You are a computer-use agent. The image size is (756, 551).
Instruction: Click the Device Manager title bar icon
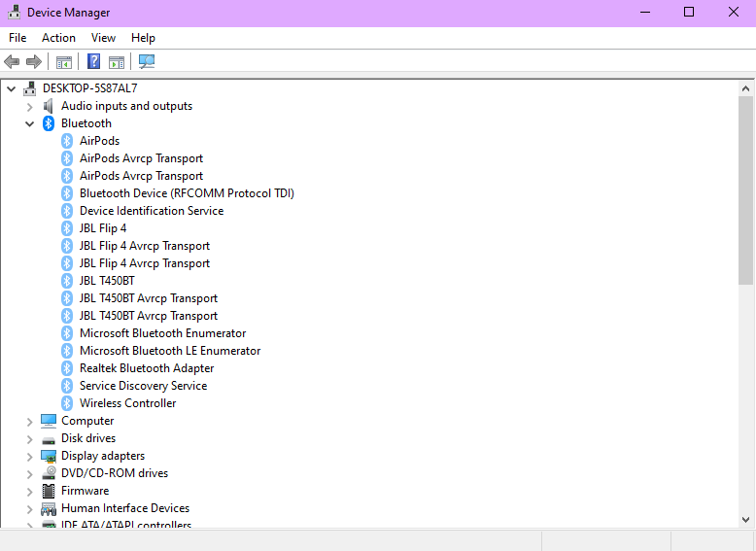(14, 12)
